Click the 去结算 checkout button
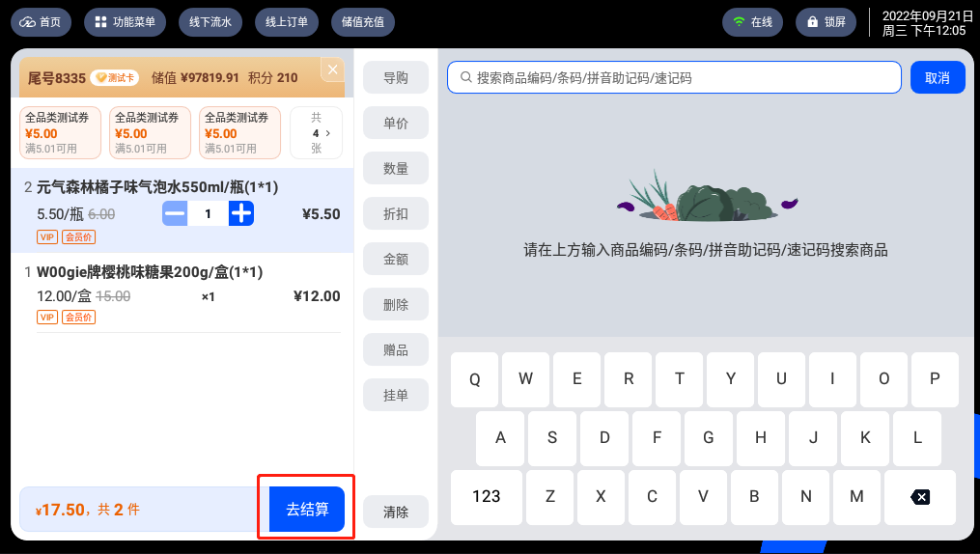This screenshot has height=554, width=980. (x=307, y=509)
